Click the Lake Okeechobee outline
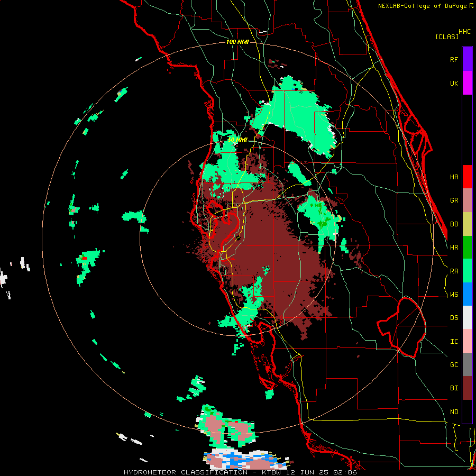This screenshot has width=476, height=476. coord(401,327)
